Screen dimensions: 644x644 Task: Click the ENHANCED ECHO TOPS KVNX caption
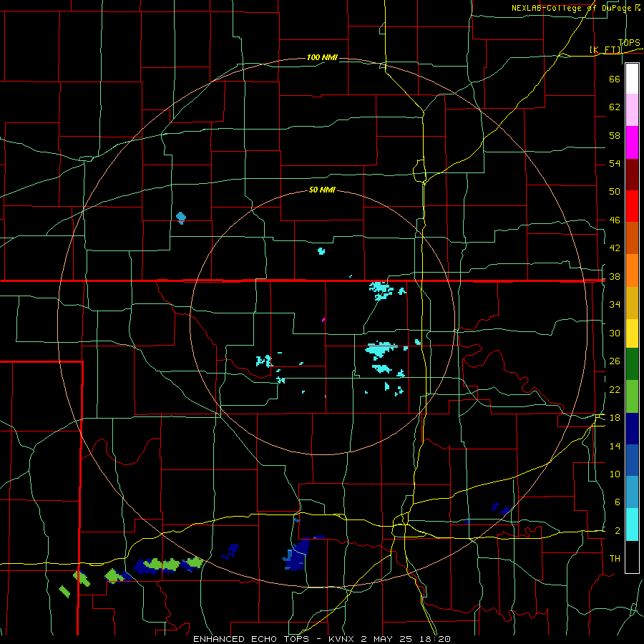pos(322,639)
